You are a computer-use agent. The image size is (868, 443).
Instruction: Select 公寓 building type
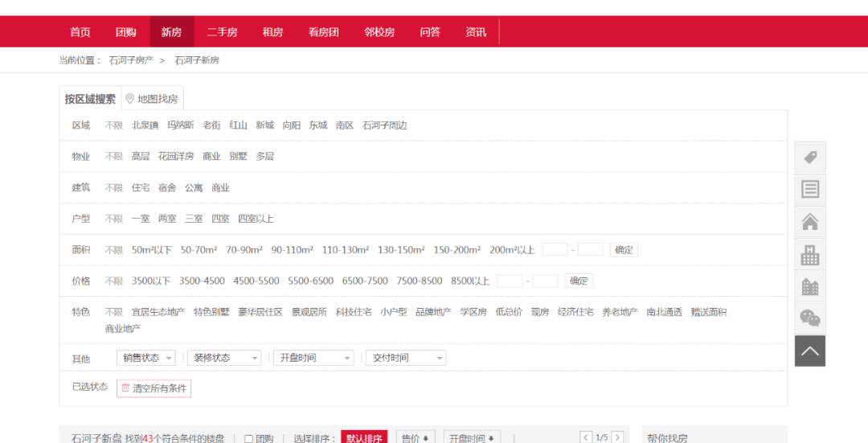tap(194, 187)
